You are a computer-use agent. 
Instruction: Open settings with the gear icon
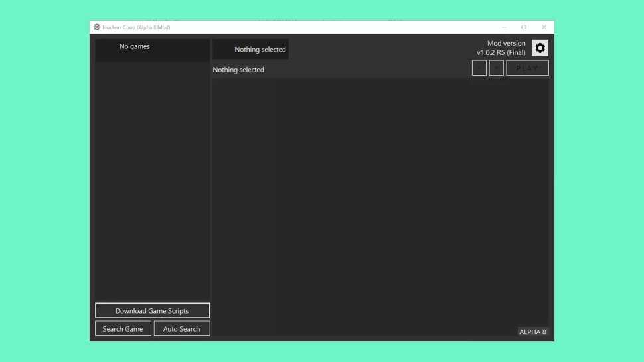540,48
